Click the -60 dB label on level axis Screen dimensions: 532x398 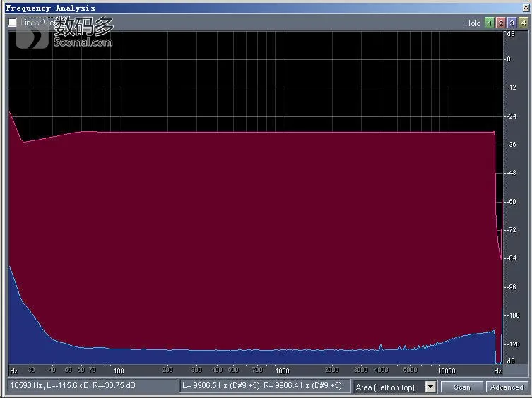[x=512, y=202]
